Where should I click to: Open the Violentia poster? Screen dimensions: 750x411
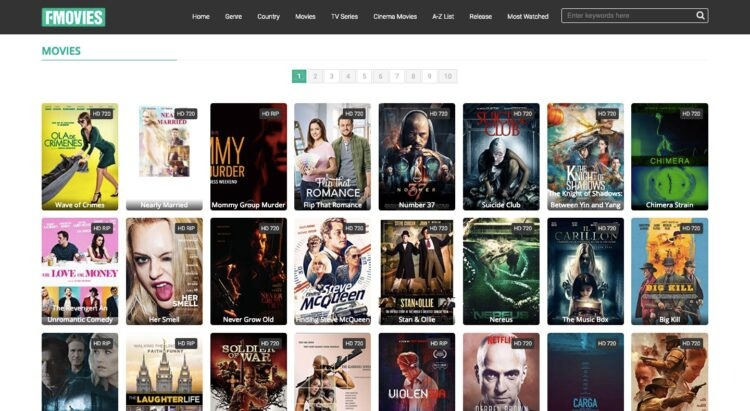[417, 372]
